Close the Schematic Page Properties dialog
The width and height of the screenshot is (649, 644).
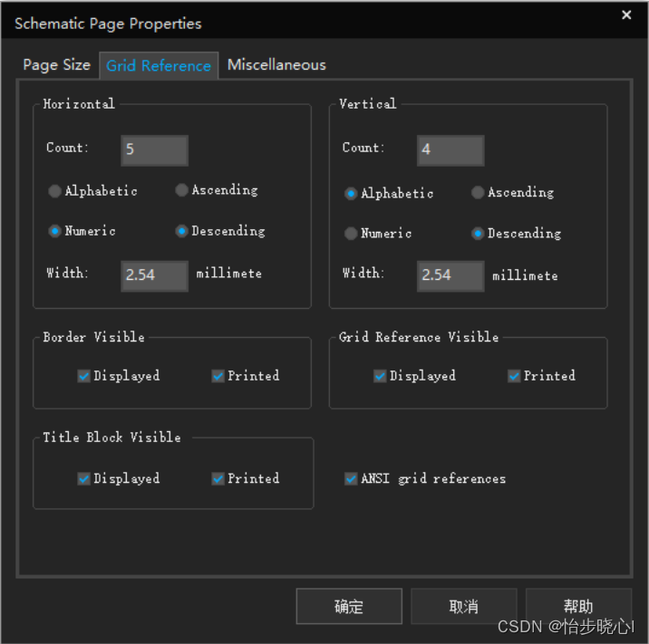pos(626,15)
